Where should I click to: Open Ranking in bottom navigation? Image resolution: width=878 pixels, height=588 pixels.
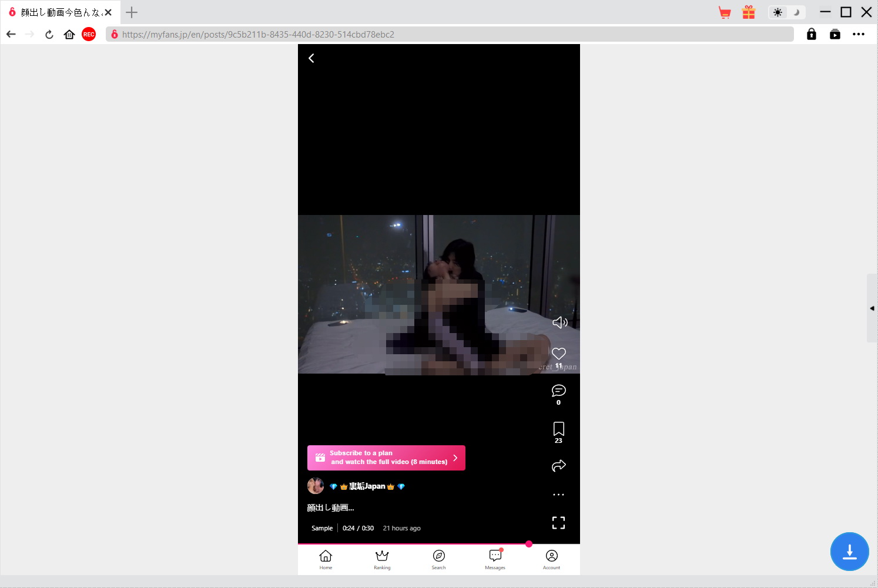click(382, 560)
